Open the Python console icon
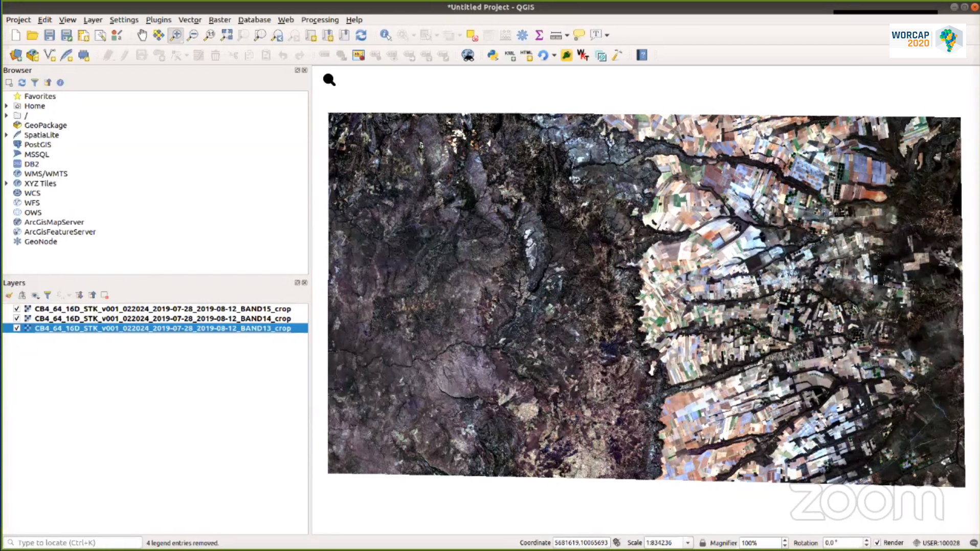980x551 pixels. (x=493, y=55)
